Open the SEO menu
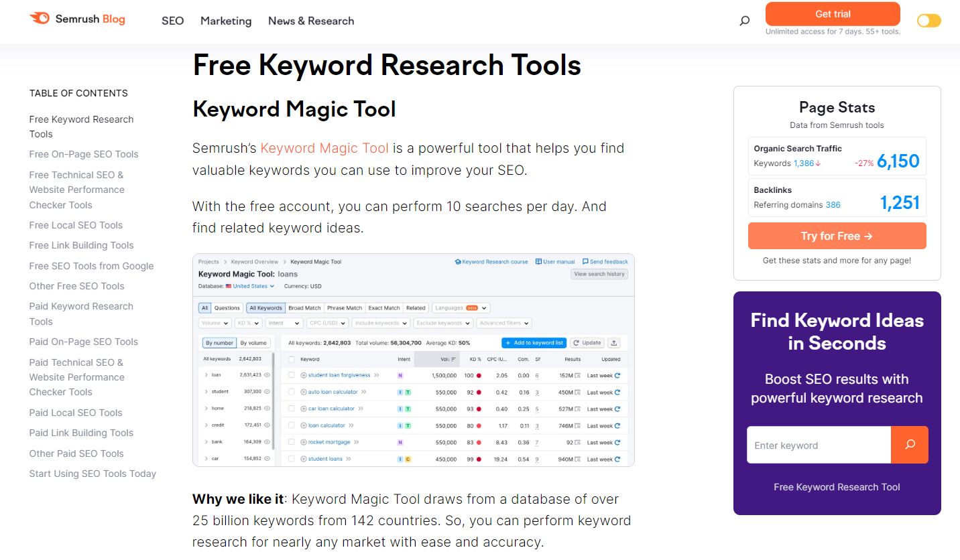Screen dimensions: 960x560 coord(172,21)
